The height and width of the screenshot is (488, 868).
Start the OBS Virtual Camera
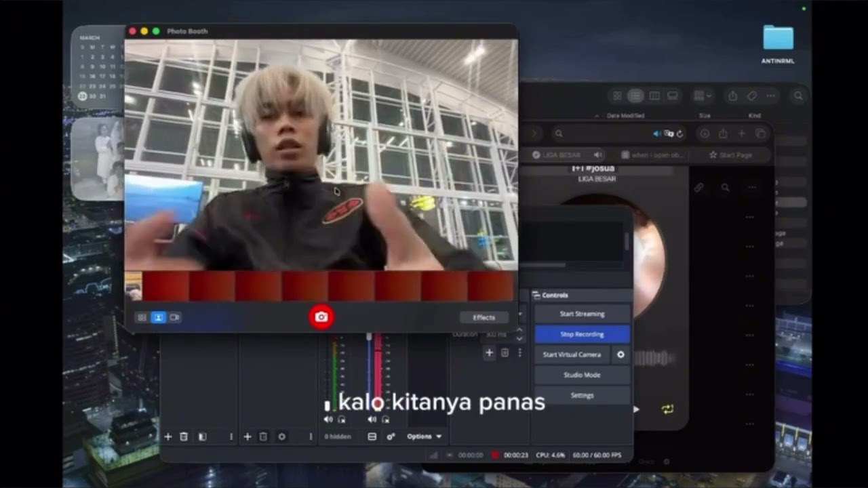point(572,354)
